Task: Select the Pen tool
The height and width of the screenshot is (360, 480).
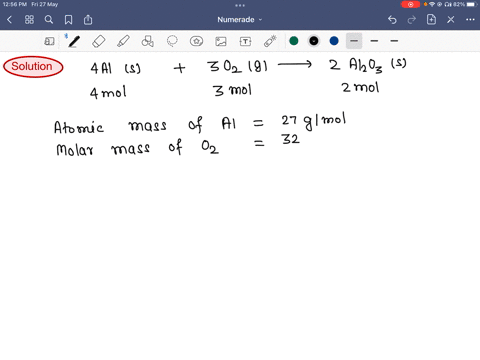Action: point(74,41)
